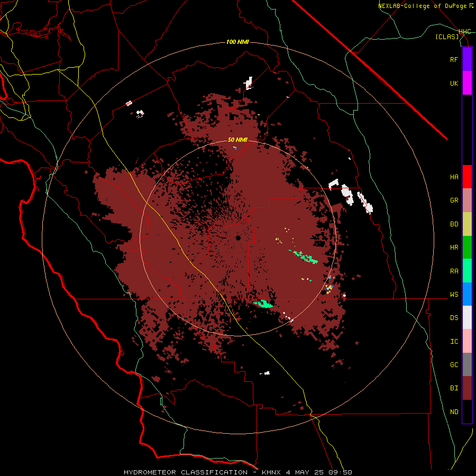
Task: Click the HR green legend swatch
Action: 467,248
